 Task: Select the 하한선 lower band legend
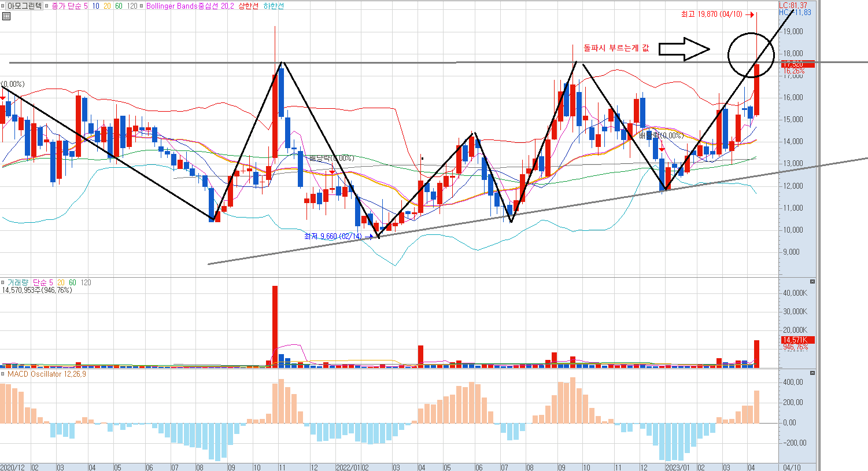tap(273, 6)
